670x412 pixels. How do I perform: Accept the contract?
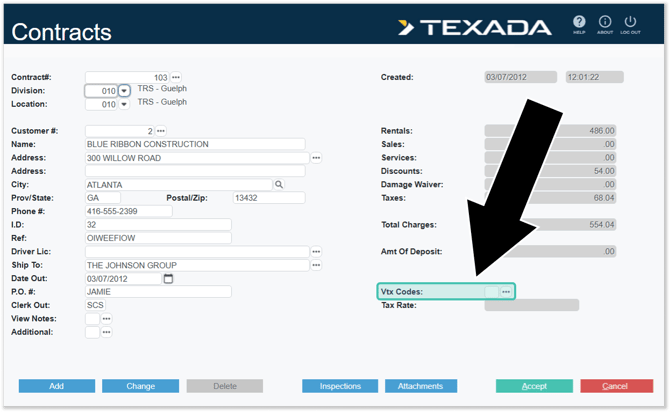click(534, 386)
